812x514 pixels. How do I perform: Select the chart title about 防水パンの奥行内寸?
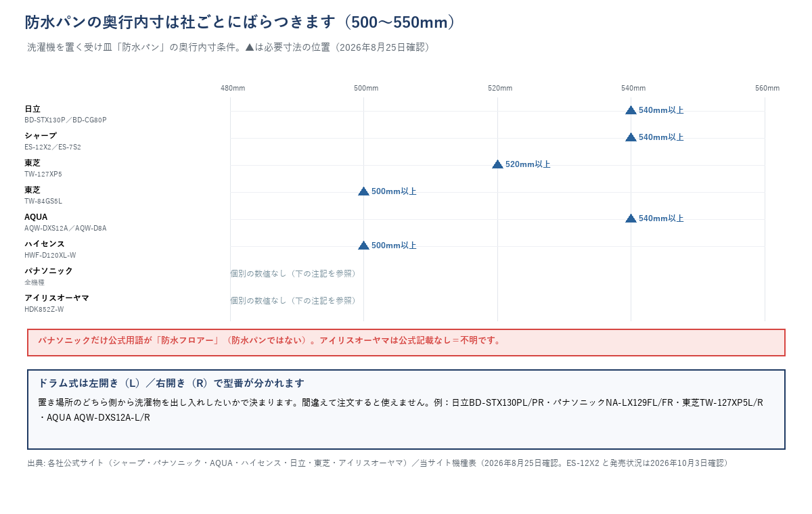pos(241,22)
